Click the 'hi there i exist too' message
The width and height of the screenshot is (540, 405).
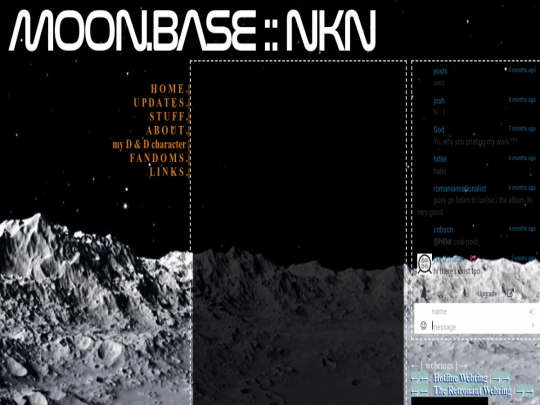tap(457, 271)
